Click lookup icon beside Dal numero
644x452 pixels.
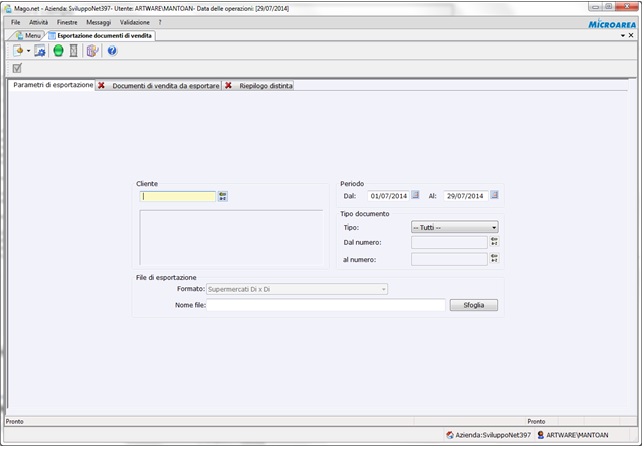(x=494, y=241)
